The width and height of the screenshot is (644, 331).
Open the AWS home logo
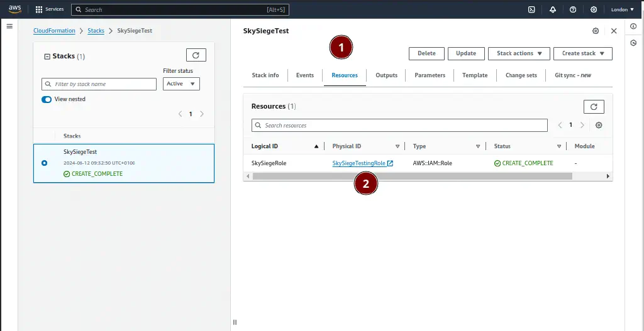click(15, 9)
